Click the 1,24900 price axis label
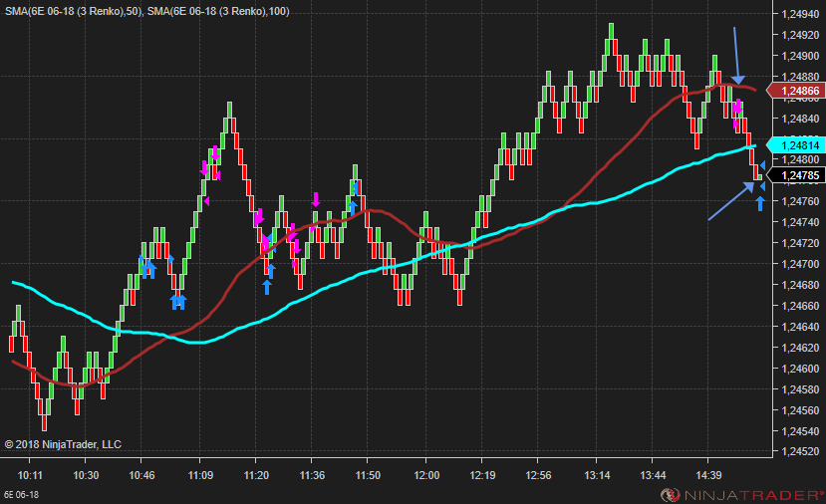This screenshot has height=504, width=826. tap(801, 56)
